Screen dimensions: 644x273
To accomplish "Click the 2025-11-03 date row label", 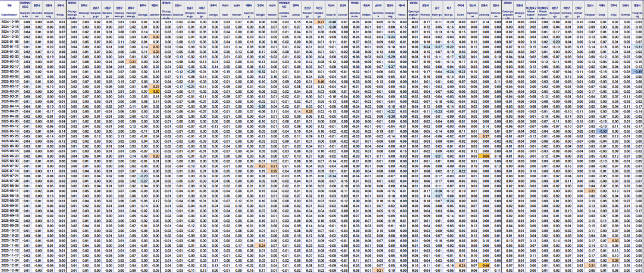I will [x=10, y=245].
